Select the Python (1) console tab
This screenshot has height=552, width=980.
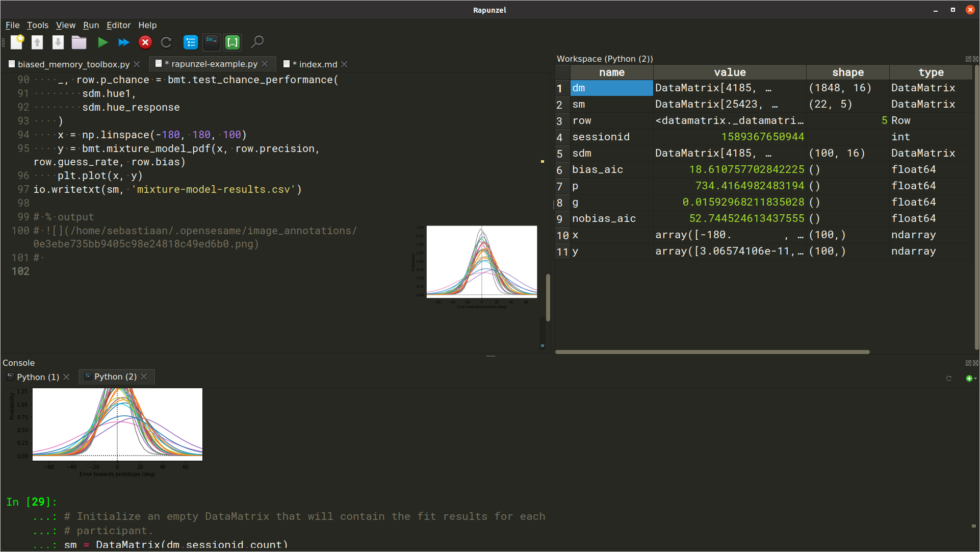38,377
